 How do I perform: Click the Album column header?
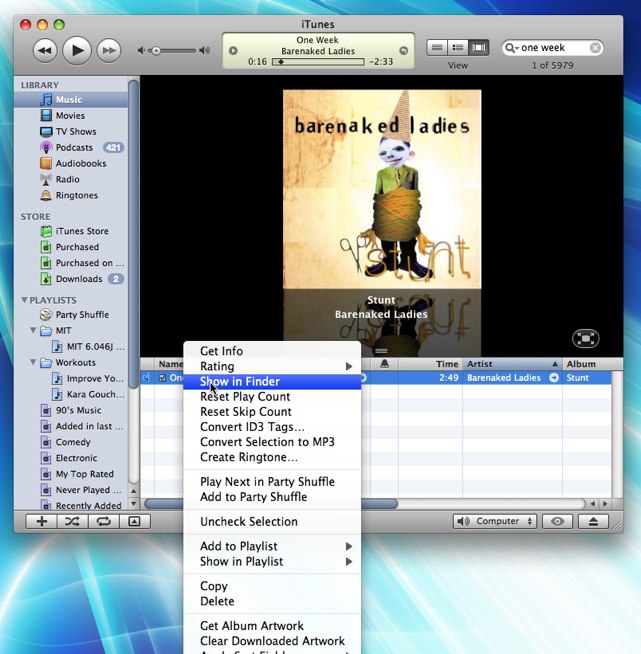(593, 364)
